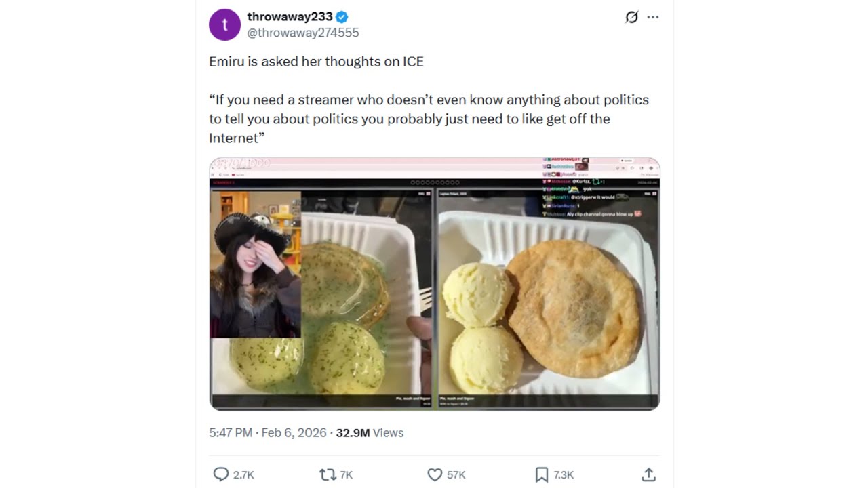This screenshot has height=488, width=868.
Task: Click the 57K likes count
Action: click(x=456, y=475)
